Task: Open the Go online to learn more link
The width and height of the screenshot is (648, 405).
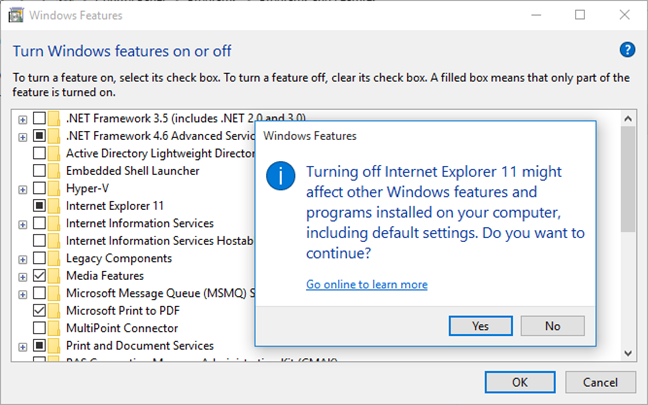Action: pos(366,284)
